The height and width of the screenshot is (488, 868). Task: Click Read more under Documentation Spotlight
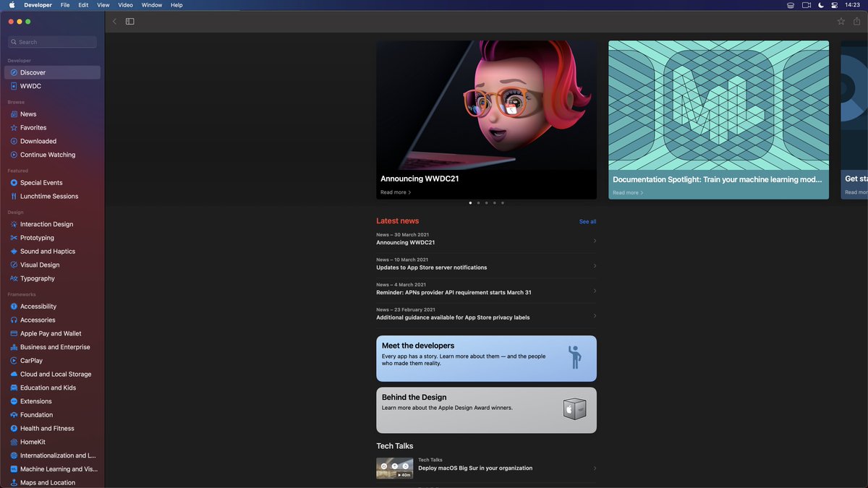point(628,193)
